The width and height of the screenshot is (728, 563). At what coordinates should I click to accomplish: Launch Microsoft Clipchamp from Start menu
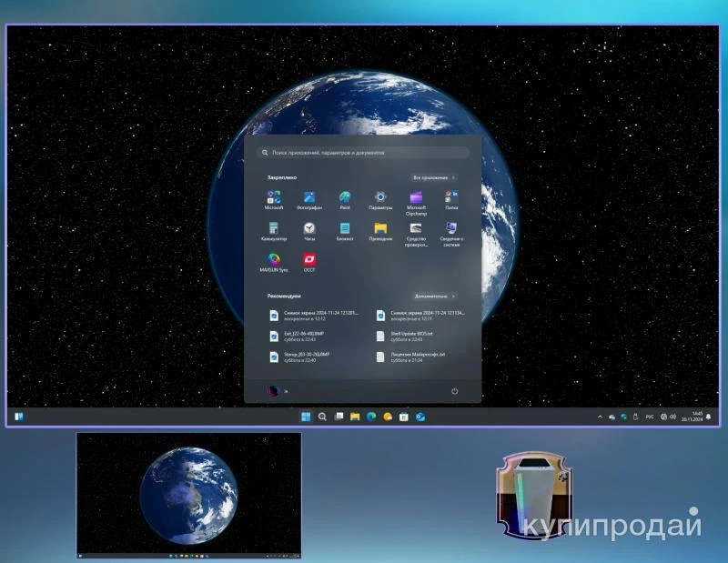416,198
